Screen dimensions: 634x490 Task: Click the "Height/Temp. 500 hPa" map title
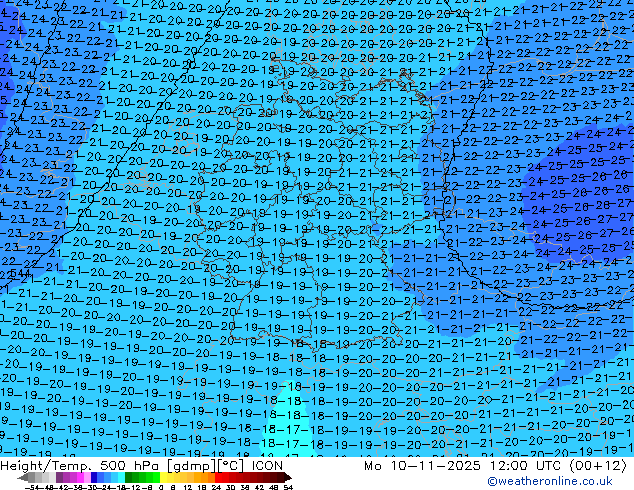[79, 466]
